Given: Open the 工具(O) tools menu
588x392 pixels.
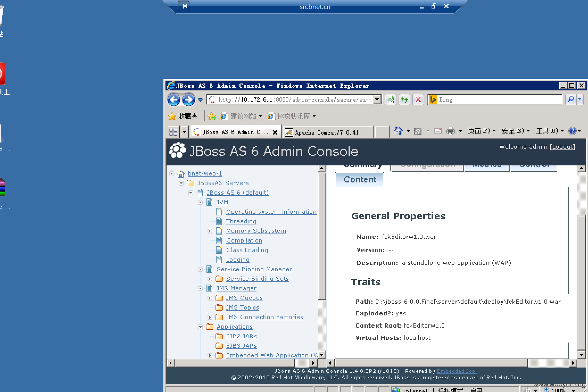Looking at the screenshot, I should point(550,131).
